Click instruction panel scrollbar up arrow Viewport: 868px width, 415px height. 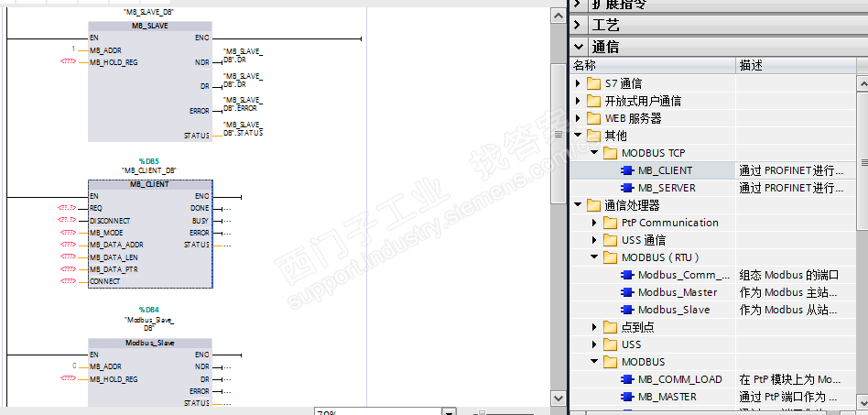coord(863,83)
